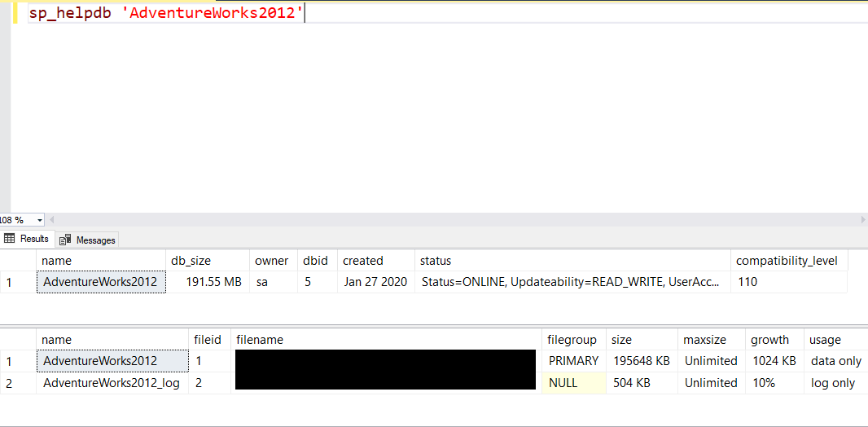Click the left arrow of horizontal scrollbar
The width and height of the screenshot is (868, 427).
(52, 220)
